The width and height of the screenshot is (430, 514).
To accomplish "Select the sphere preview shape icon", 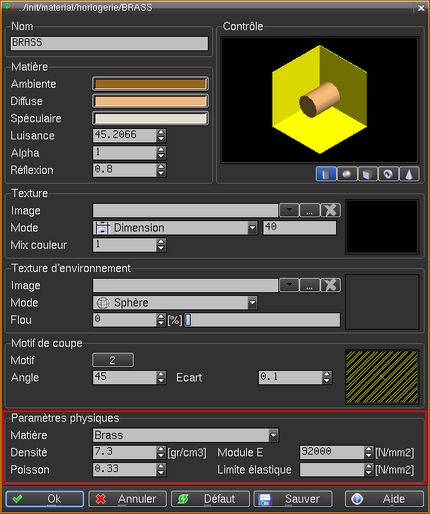I will coord(347,174).
